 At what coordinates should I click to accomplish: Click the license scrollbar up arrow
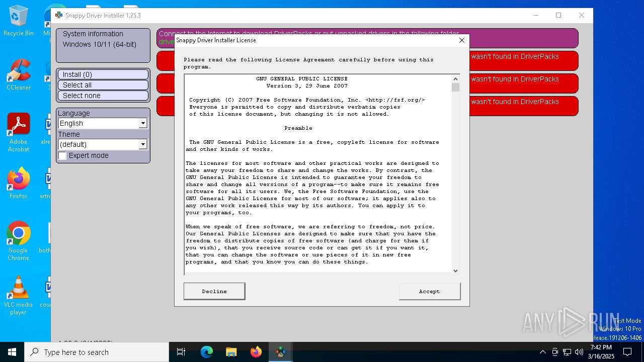[x=455, y=79]
